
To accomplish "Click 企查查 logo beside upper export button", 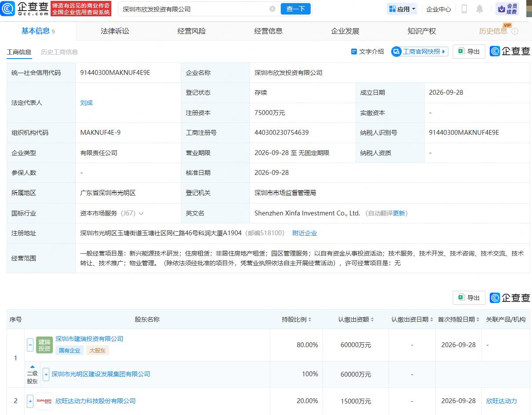I will (510, 52).
